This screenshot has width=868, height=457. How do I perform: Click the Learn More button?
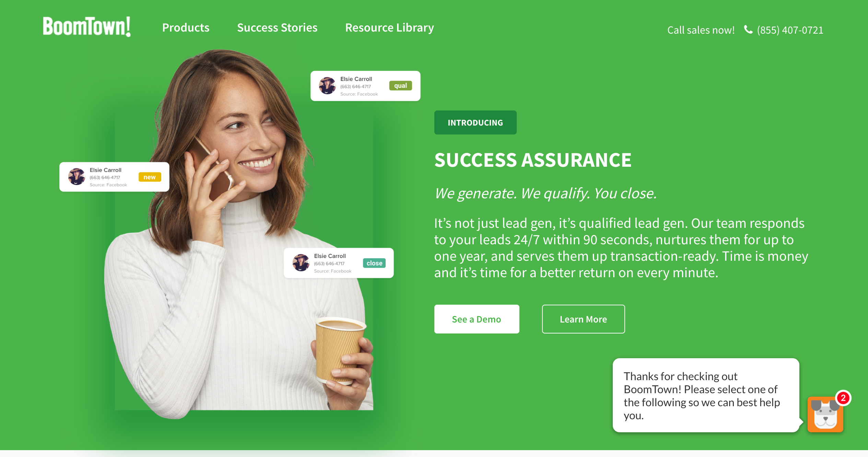click(x=583, y=319)
